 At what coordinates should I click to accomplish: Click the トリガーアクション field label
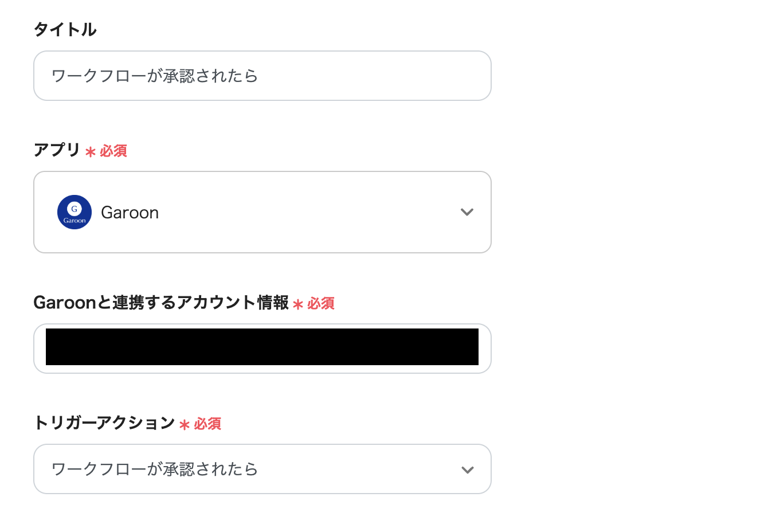[x=104, y=423]
